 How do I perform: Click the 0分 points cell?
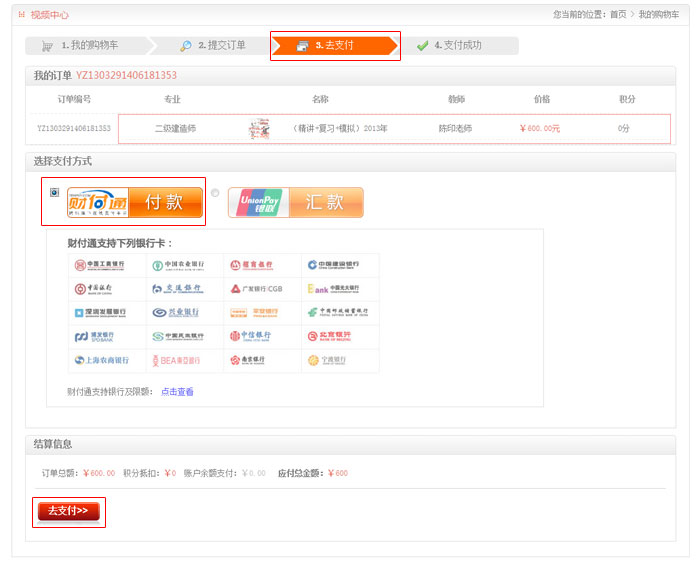pyautogui.click(x=624, y=129)
